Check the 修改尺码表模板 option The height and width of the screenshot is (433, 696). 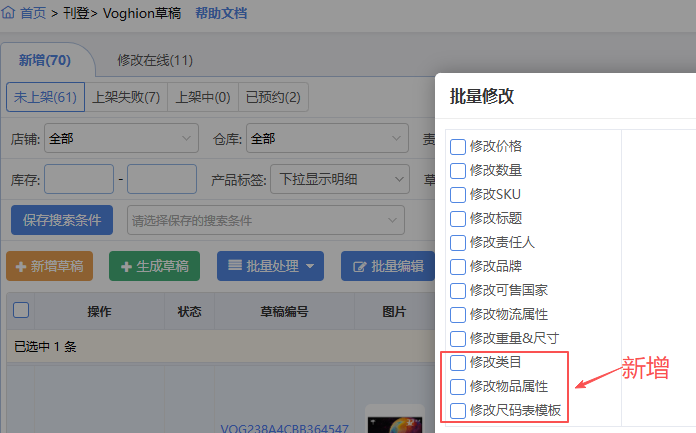pos(458,410)
